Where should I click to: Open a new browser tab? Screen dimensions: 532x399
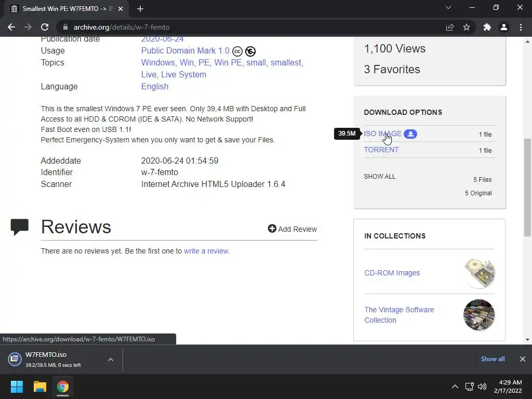point(140,9)
